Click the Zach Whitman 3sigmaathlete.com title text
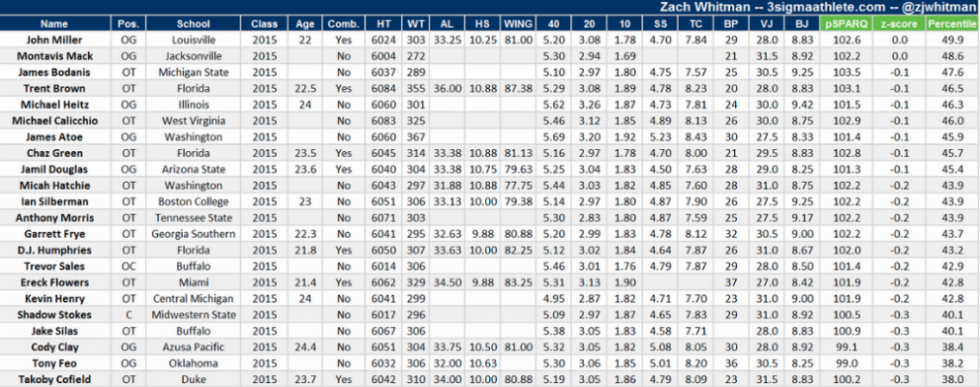 pos(817,8)
